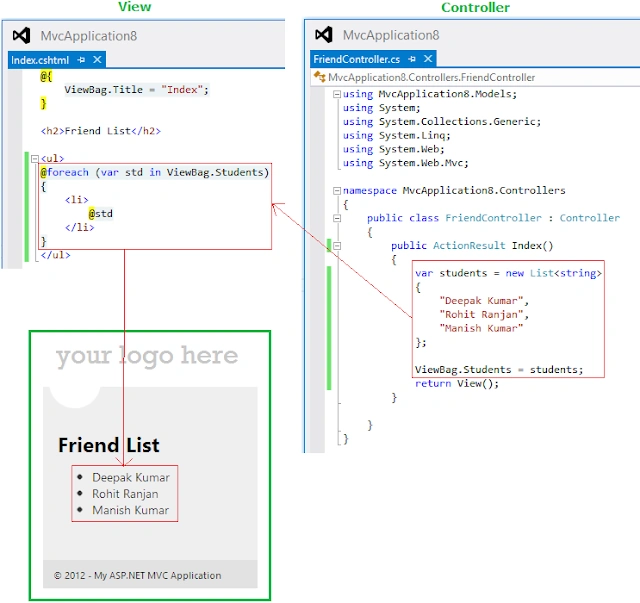Image resolution: width=640 pixels, height=603 pixels.
Task: Click 'return View();' line
Action: click(457, 384)
